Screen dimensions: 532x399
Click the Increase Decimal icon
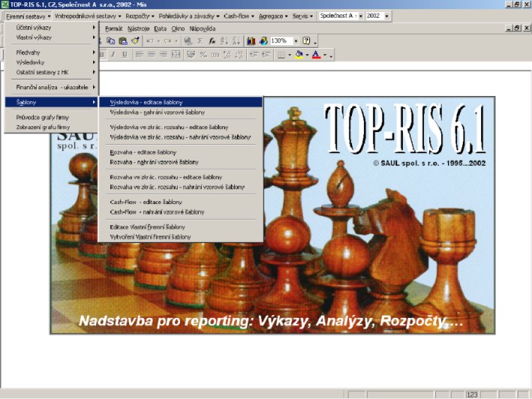coord(227,55)
